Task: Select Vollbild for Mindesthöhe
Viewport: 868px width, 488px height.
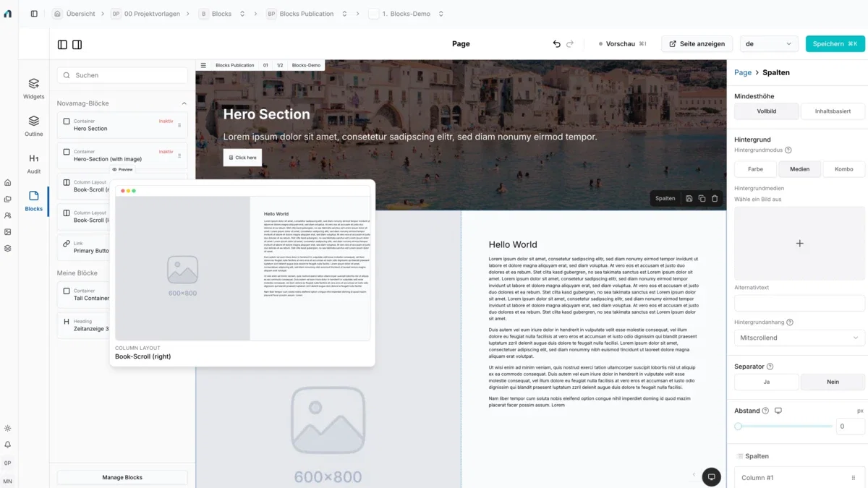Action: (767, 111)
